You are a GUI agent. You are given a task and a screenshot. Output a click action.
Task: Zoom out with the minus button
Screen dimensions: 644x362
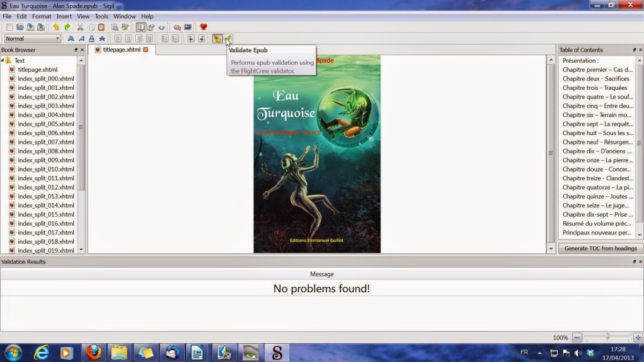click(x=577, y=337)
